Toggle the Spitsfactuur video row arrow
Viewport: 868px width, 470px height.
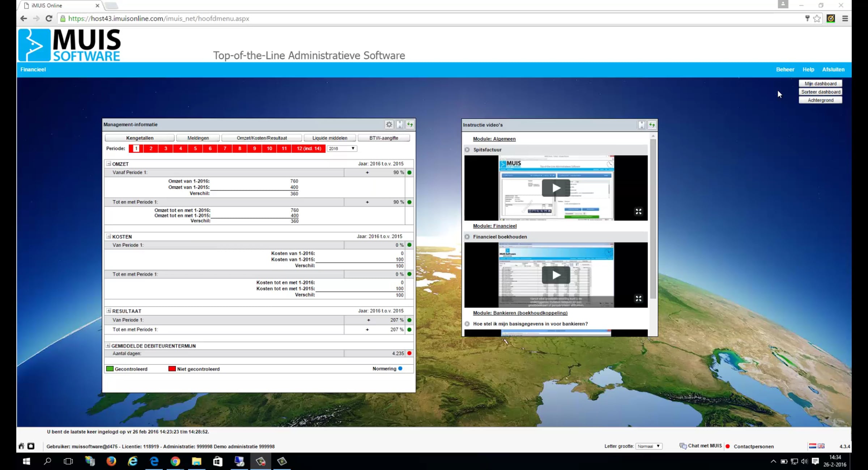click(467, 150)
